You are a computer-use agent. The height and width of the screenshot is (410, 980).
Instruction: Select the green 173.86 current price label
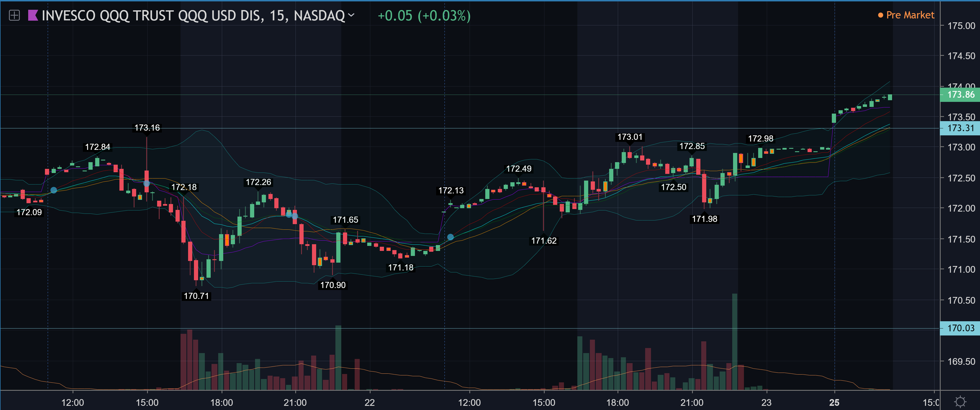[x=960, y=94]
